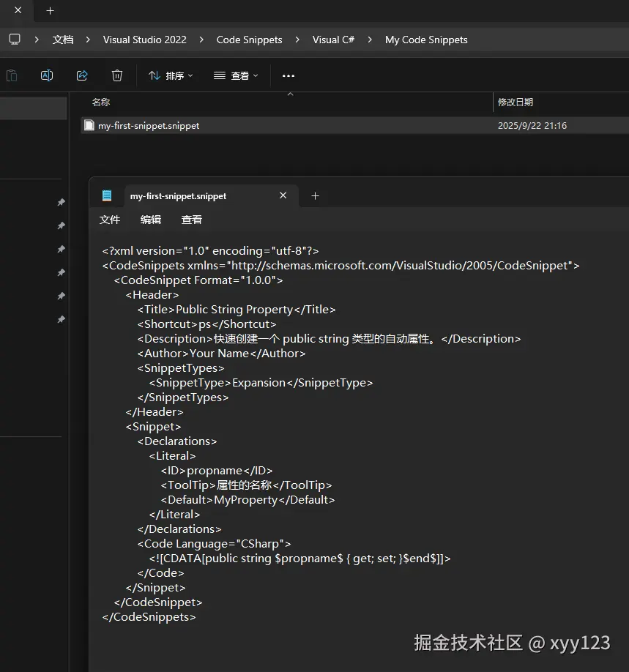Screen dimensions: 629x672
Task: Open the 编辑 menu in Notepad
Action: [x=151, y=220]
